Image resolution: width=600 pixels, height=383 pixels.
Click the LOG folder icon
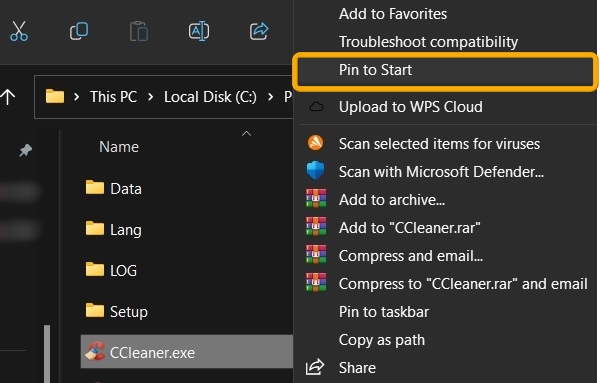95,269
